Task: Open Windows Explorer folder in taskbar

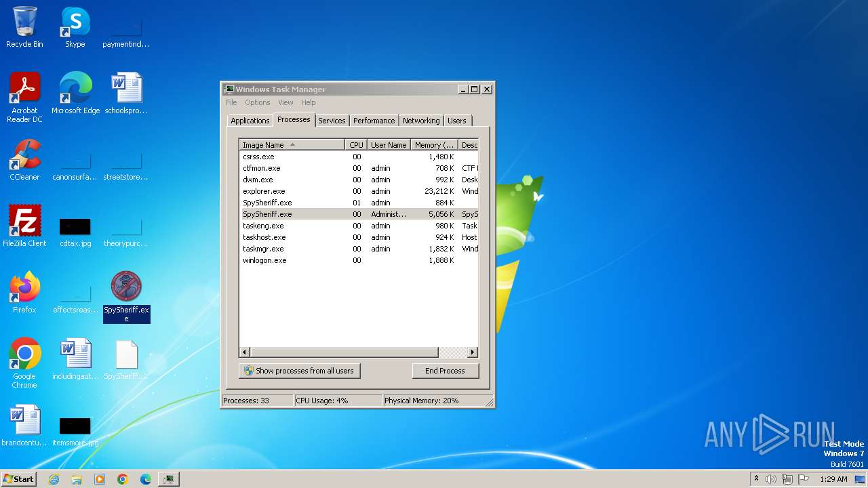Action: pos(77,479)
